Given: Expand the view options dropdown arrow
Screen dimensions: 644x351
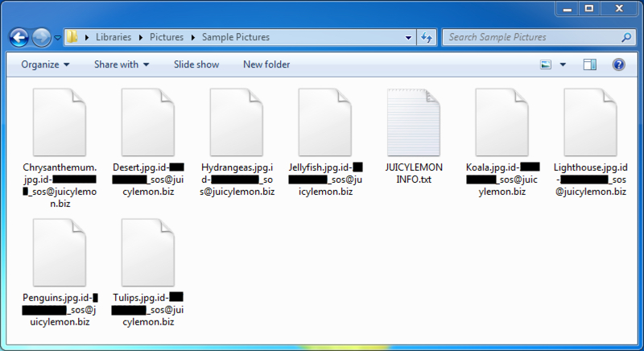Looking at the screenshot, I should (x=563, y=64).
